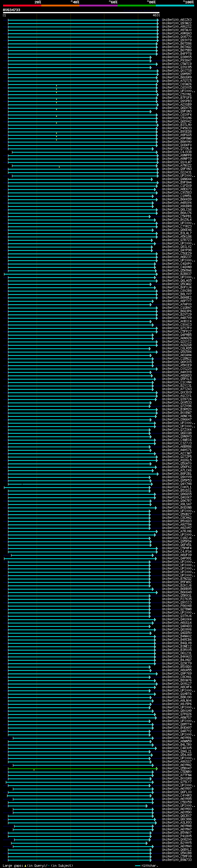Open hit UniRef100_Q39724
The image size is (197, 868).
coord(177,399)
